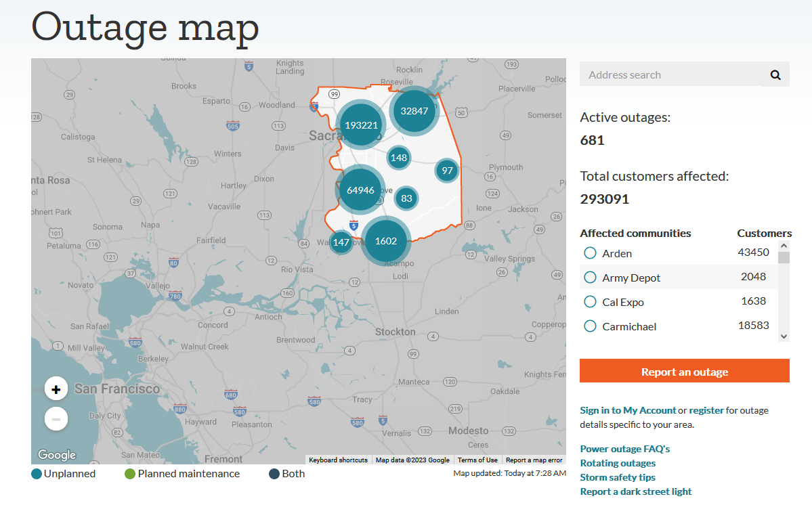This screenshot has height=528, width=812.
Task: Open the map Terms of Use link
Action: tap(477, 460)
